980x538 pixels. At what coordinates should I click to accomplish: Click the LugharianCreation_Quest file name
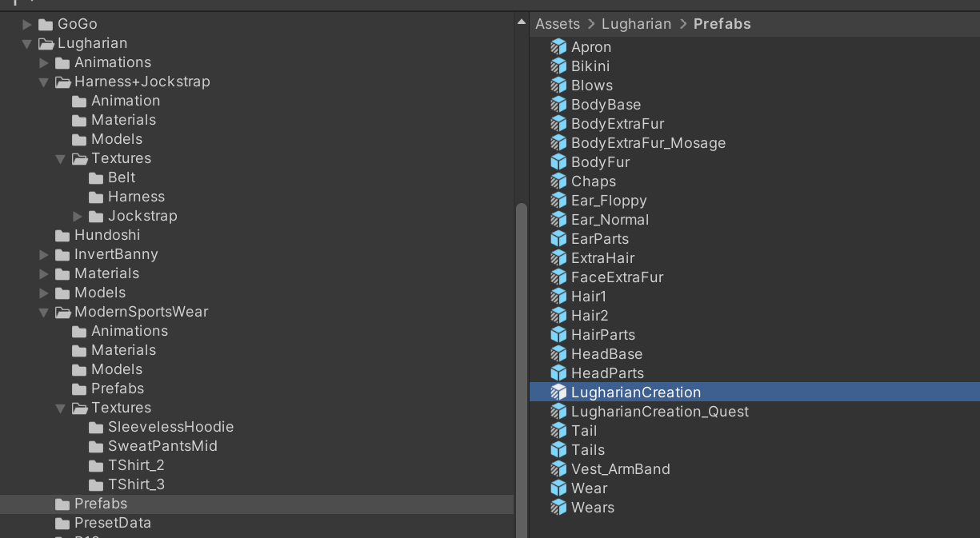(x=660, y=412)
